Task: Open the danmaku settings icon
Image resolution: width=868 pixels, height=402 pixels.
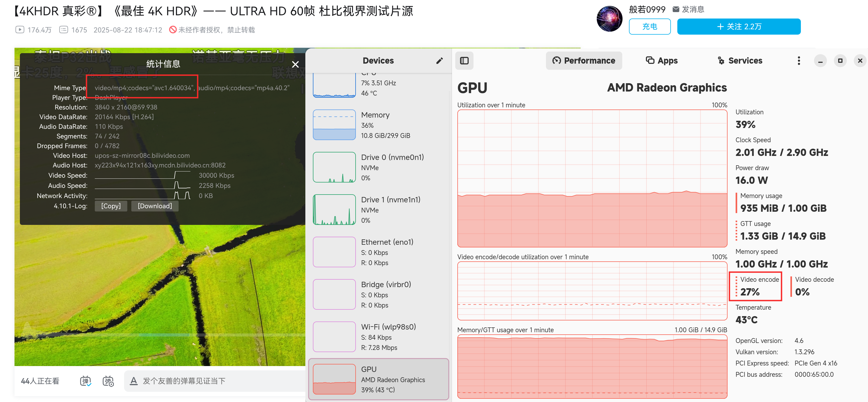Action: [108, 381]
